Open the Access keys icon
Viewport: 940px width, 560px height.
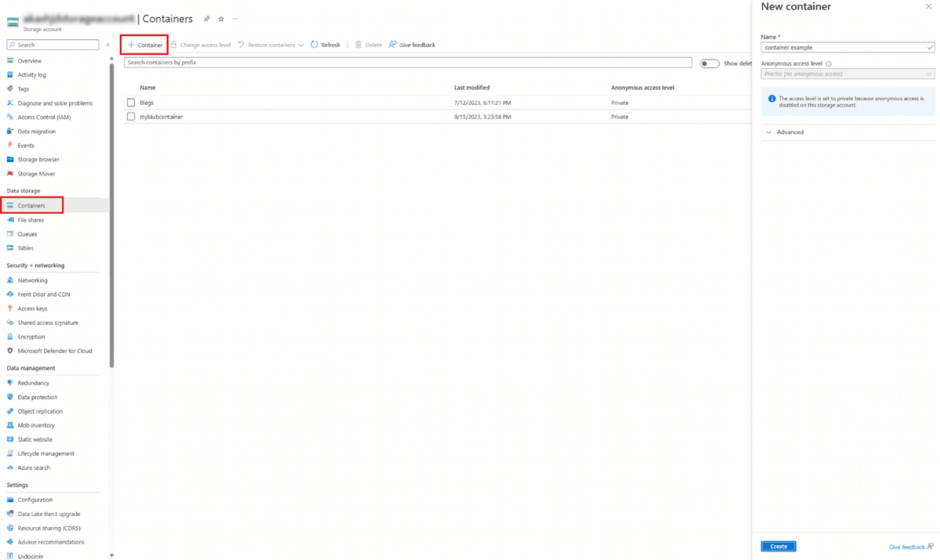coord(10,309)
